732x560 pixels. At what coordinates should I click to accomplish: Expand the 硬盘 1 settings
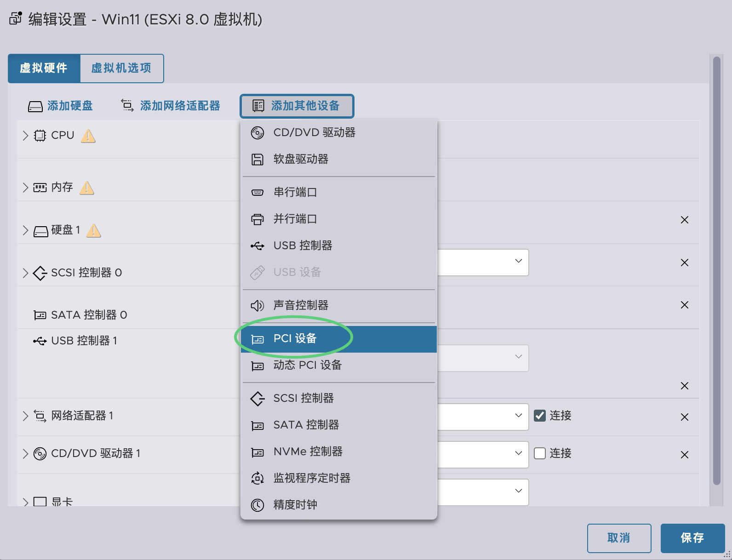pyautogui.click(x=25, y=230)
